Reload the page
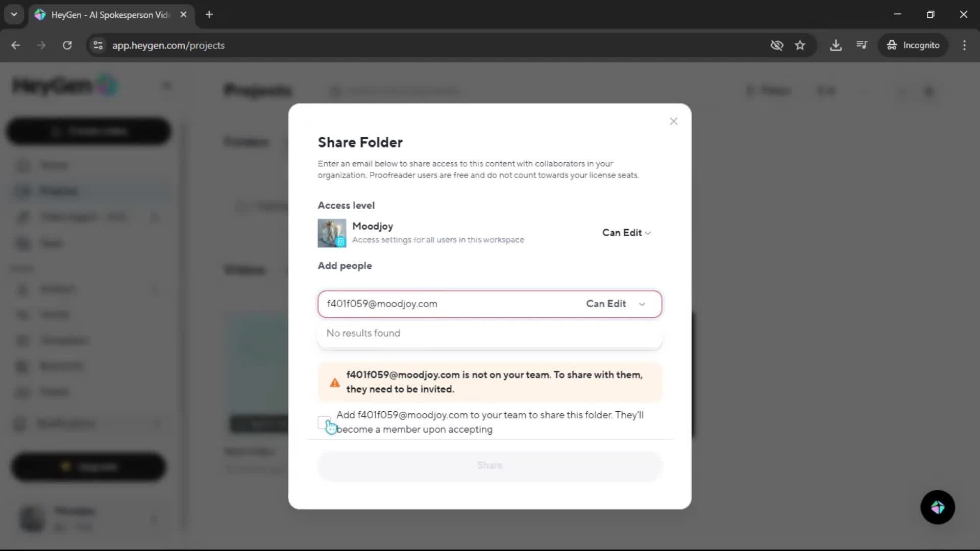This screenshot has height=551, width=980. (x=67, y=45)
